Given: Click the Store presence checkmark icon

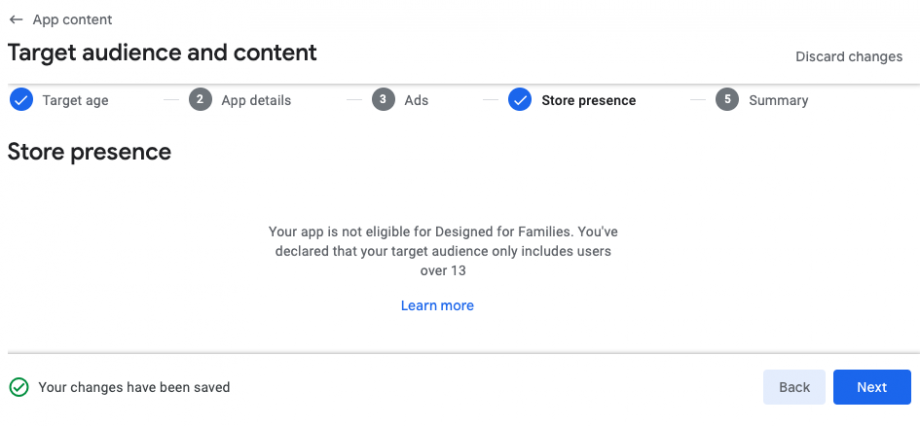Looking at the screenshot, I should pyautogui.click(x=519, y=100).
